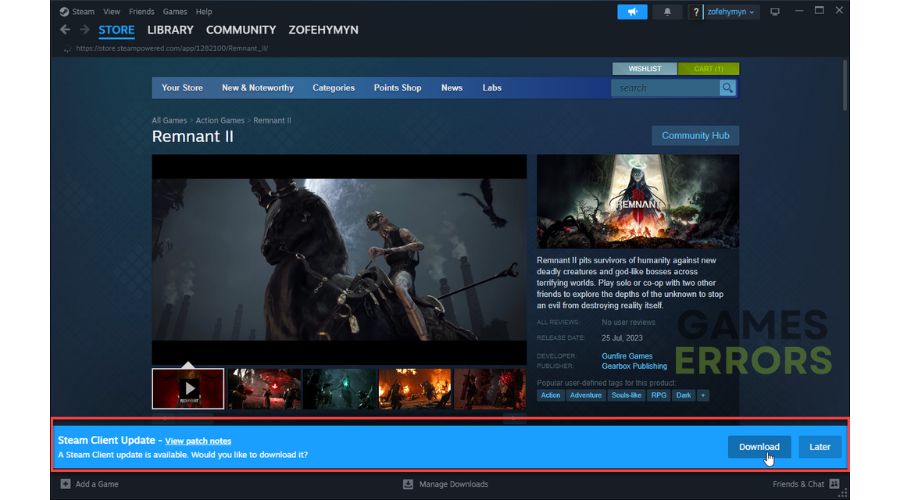This screenshot has width=900, height=500.
Task: Go back with the left arrow
Action: click(x=65, y=29)
